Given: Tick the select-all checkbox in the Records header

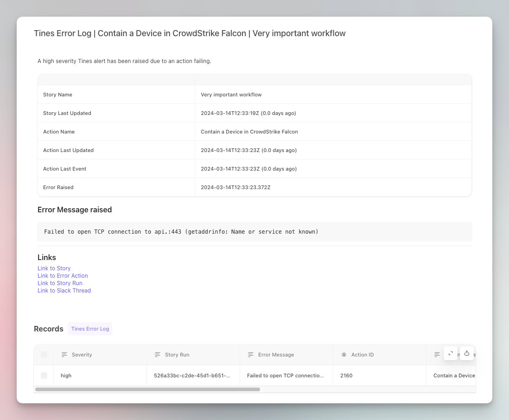Looking at the screenshot, I should (x=44, y=355).
